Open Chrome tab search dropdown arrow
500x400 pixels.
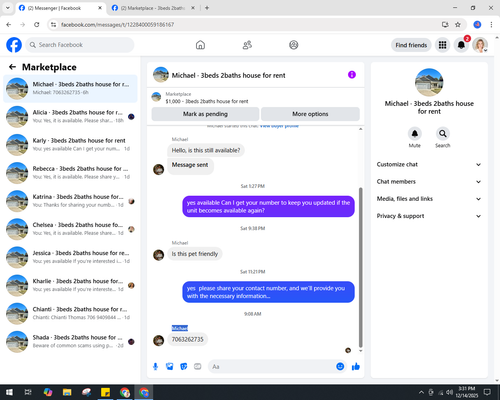[x=8, y=8]
